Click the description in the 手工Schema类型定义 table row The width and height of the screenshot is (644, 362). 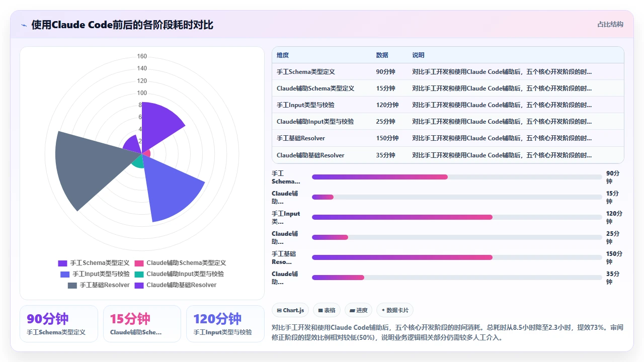(x=502, y=72)
